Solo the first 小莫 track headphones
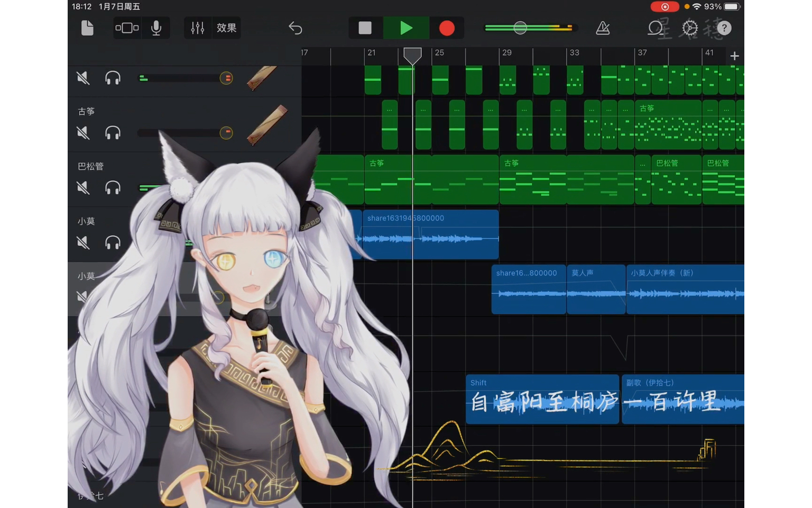 pos(113,242)
